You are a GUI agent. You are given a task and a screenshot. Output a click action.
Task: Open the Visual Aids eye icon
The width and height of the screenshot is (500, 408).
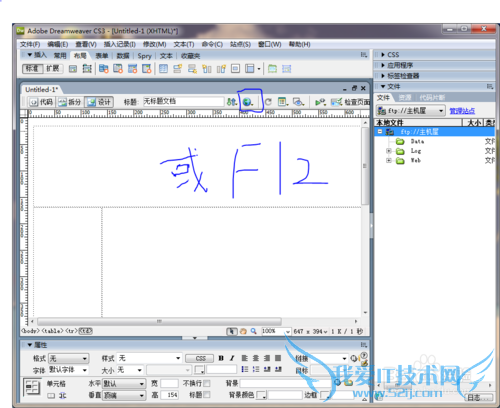point(298,102)
